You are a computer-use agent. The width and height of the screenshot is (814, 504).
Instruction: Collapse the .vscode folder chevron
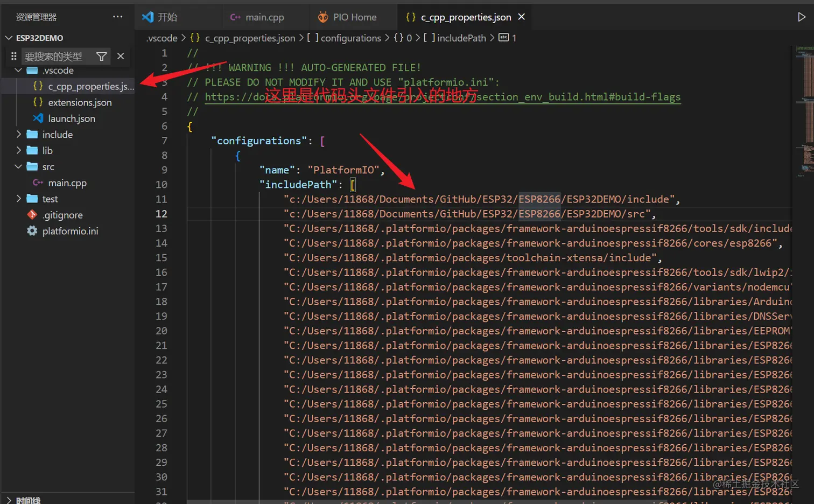click(18, 71)
